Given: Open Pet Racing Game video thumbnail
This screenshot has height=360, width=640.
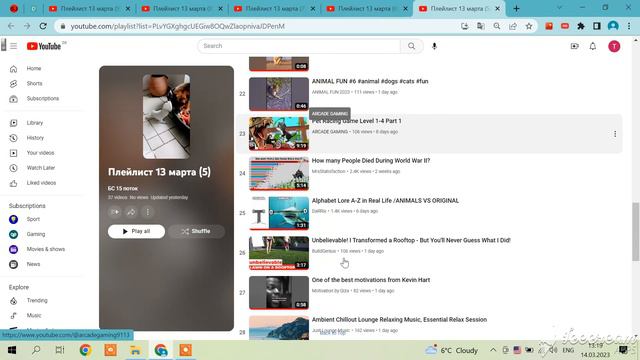Looking at the screenshot, I should coord(279,134).
